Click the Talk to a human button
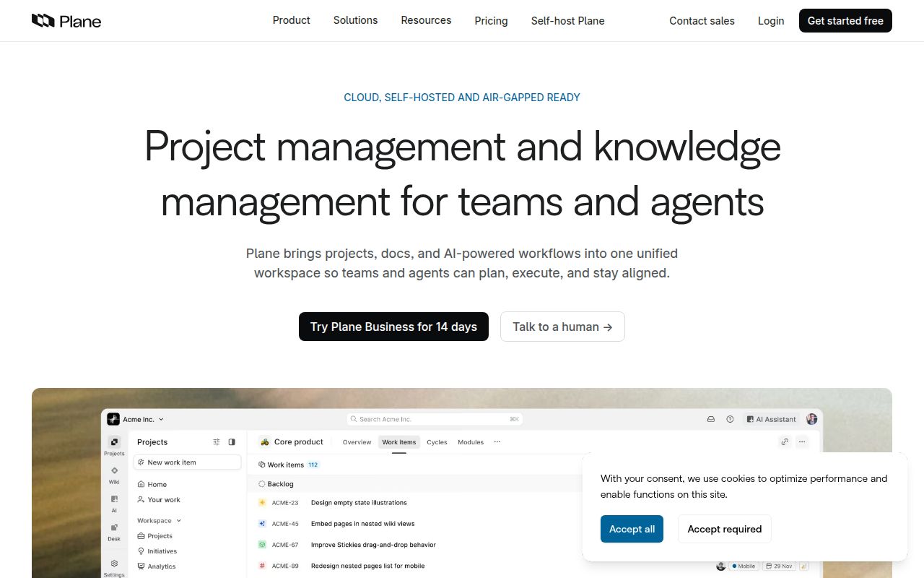 [x=562, y=327]
